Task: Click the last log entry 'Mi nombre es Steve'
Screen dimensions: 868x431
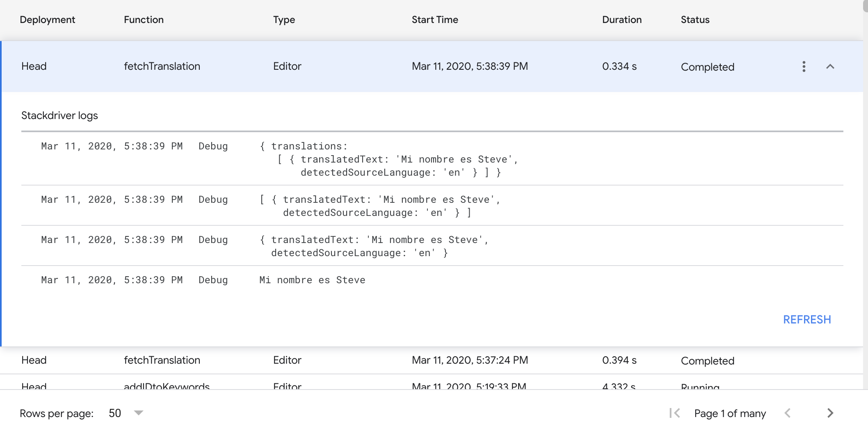Action: point(312,280)
